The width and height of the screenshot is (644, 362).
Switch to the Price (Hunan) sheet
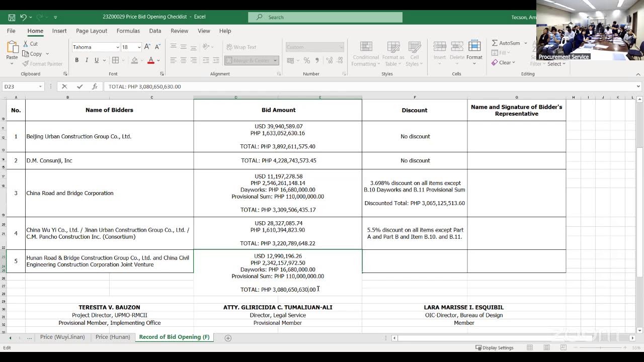[113, 337]
